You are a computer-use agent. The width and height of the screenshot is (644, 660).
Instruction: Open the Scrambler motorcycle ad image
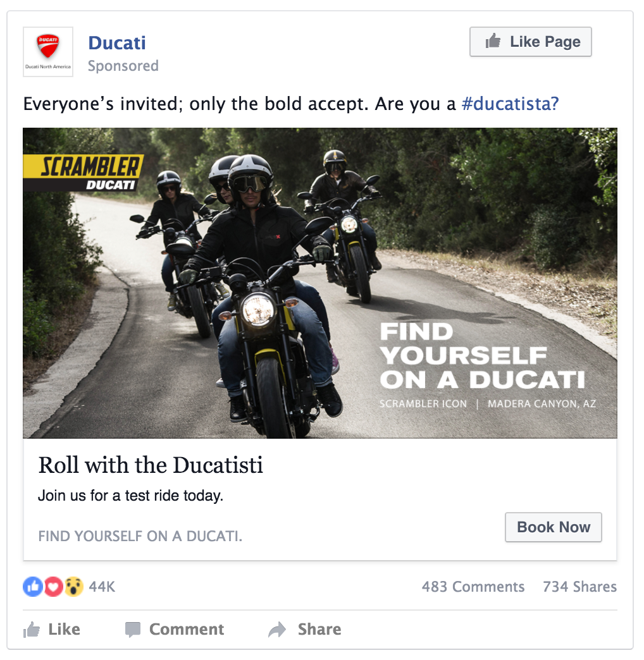(320, 283)
